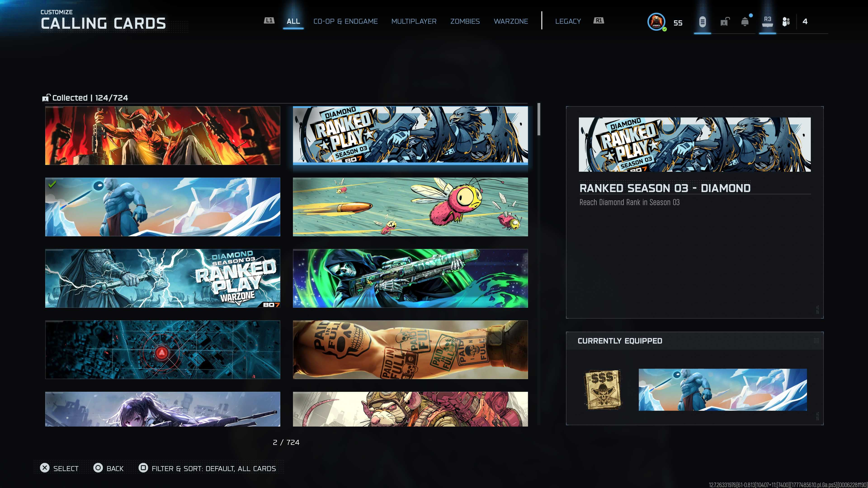
Task: Click the BACK prompt label
Action: point(115,469)
